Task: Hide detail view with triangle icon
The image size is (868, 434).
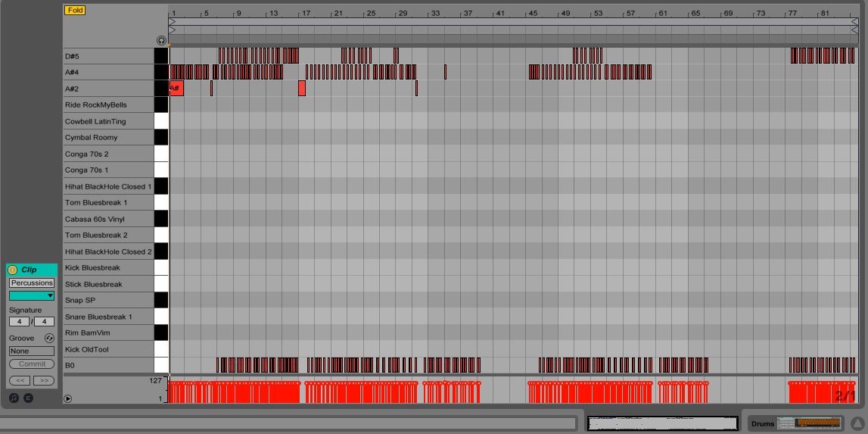Action: click(x=859, y=423)
